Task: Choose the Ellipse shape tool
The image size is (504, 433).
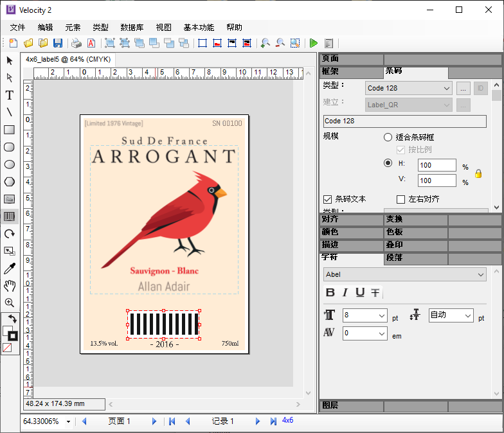Action: pyautogui.click(x=10, y=164)
